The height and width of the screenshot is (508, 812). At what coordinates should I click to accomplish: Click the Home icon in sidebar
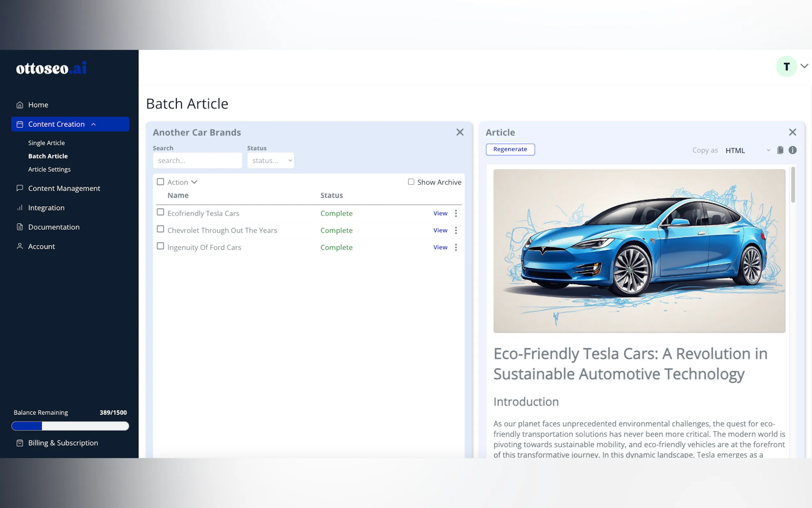tap(20, 105)
